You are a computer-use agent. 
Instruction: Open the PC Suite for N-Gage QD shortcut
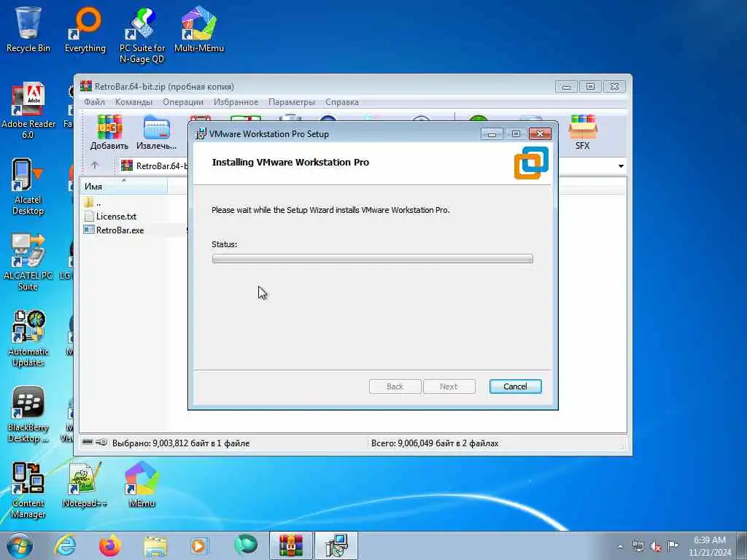pos(142,35)
